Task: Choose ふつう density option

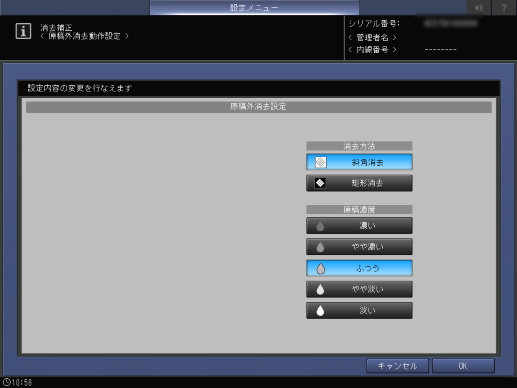Action: pyautogui.click(x=359, y=268)
